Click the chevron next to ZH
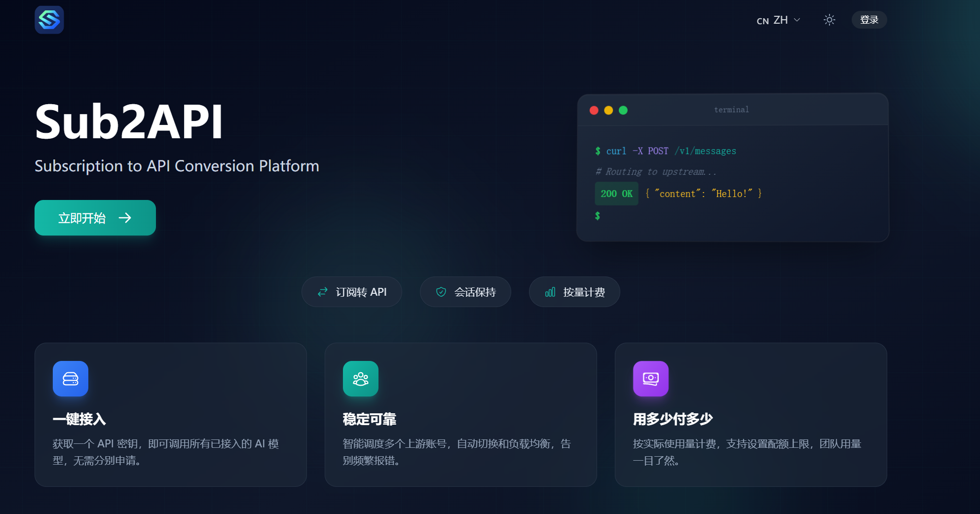 797,20
